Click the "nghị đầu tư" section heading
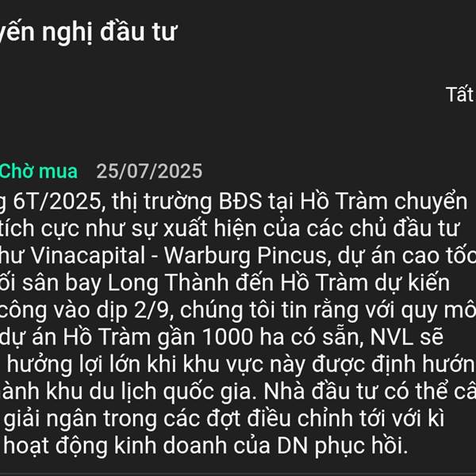The width and height of the screenshot is (476, 476). click(x=109, y=33)
